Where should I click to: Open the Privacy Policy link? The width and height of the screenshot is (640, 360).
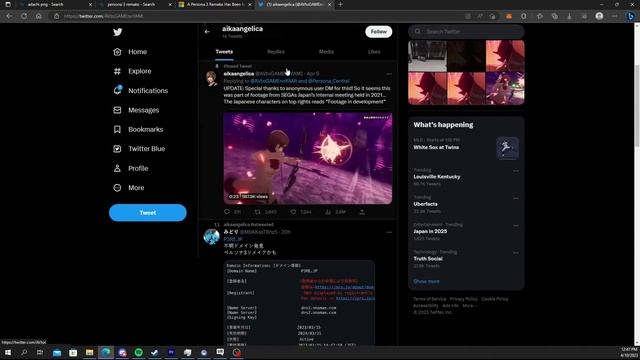tap(463, 299)
